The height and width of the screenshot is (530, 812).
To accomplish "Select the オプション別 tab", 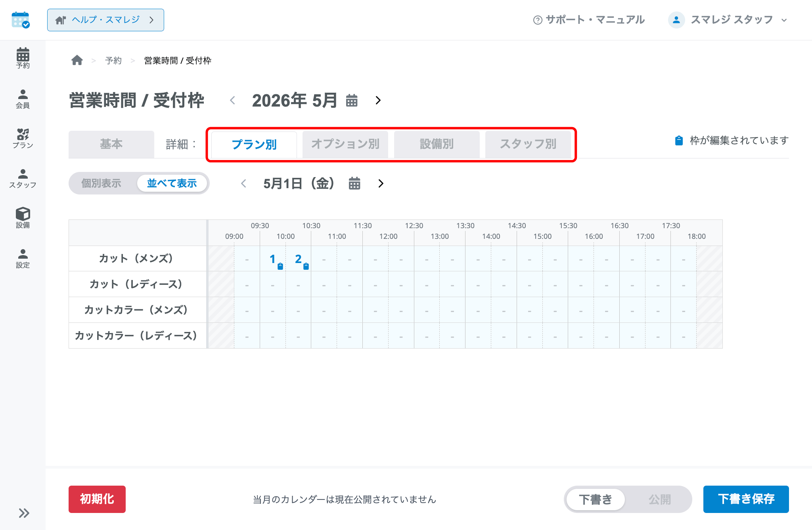I will (x=345, y=144).
